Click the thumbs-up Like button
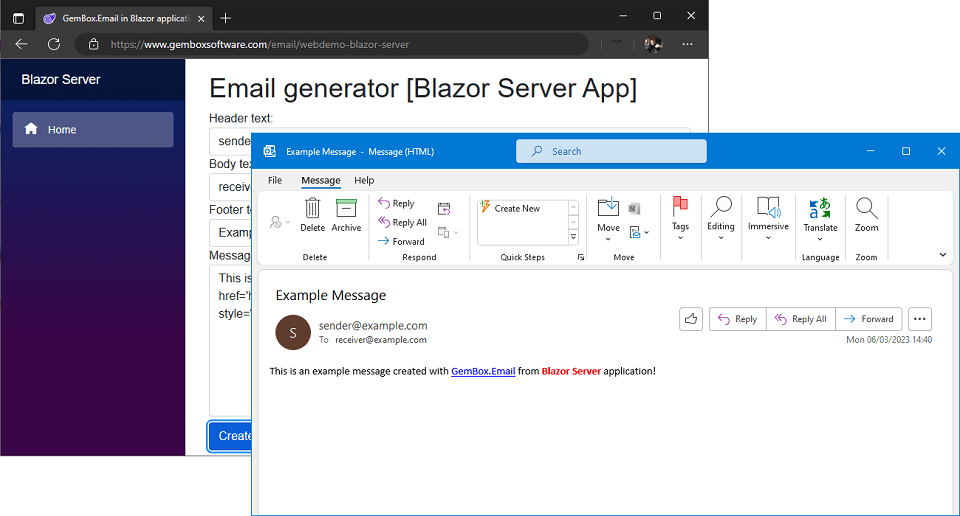Viewport: 960px width, 516px height. pyautogui.click(x=691, y=319)
